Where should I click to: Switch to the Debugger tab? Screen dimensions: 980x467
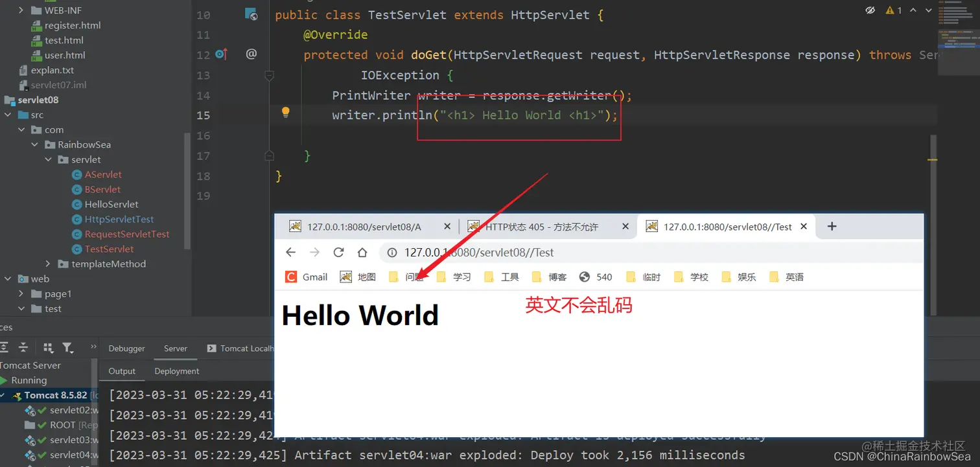coord(127,348)
